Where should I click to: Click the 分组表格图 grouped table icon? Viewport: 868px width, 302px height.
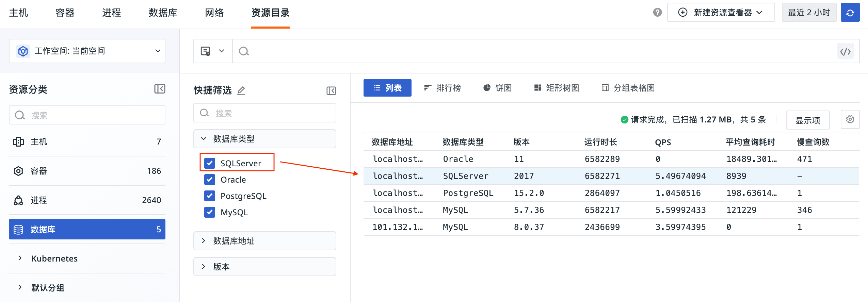pos(605,88)
